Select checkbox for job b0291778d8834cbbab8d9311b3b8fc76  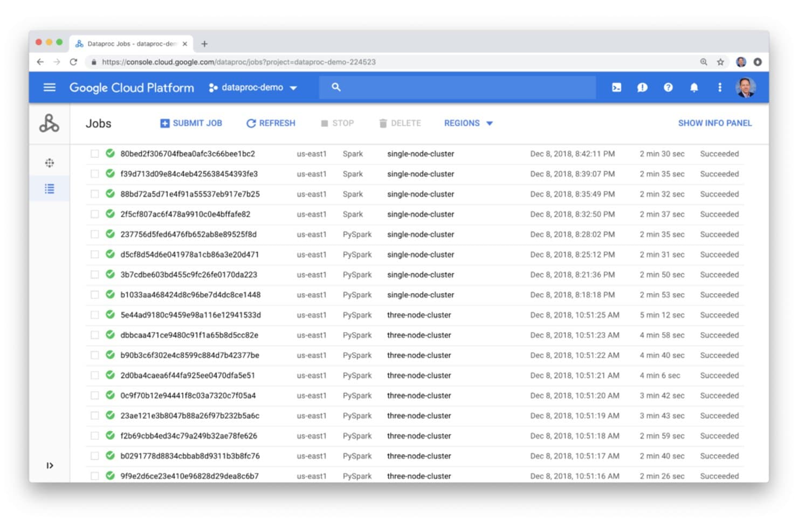pyautogui.click(x=95, y=456)
